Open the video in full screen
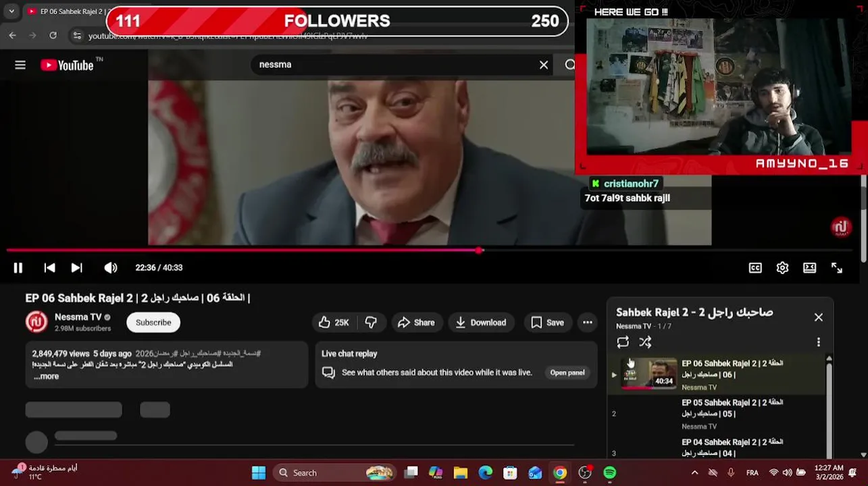868x486 pixels. pos(837,268)
